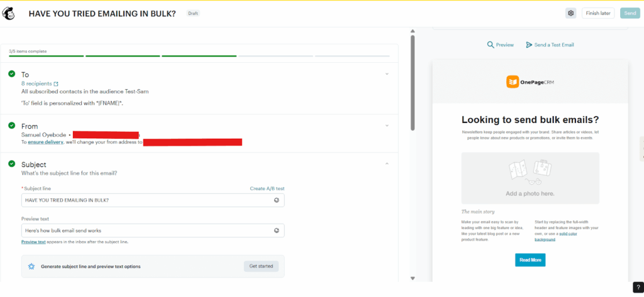Click the Preview magnifier link

coord(500,45)
